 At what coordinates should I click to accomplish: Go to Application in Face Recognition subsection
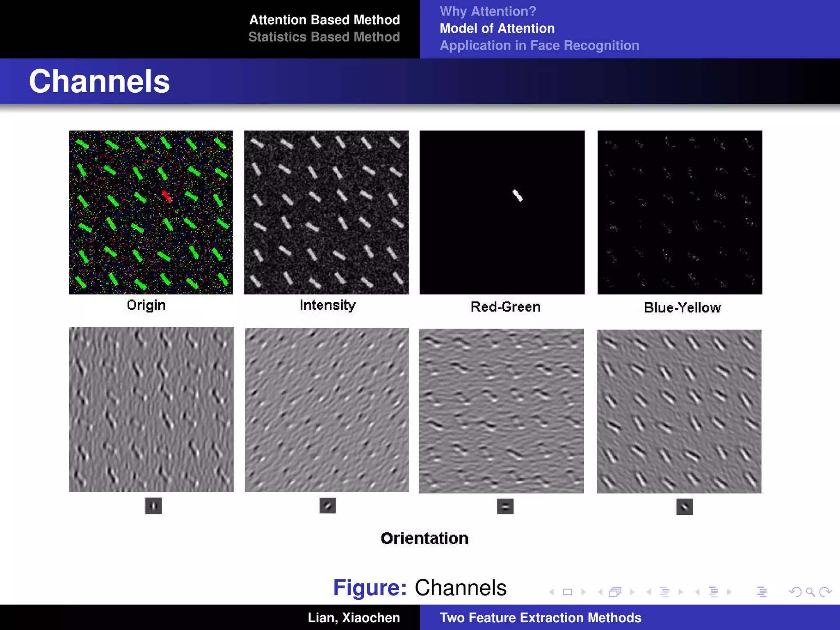click(x=539, y=46)
